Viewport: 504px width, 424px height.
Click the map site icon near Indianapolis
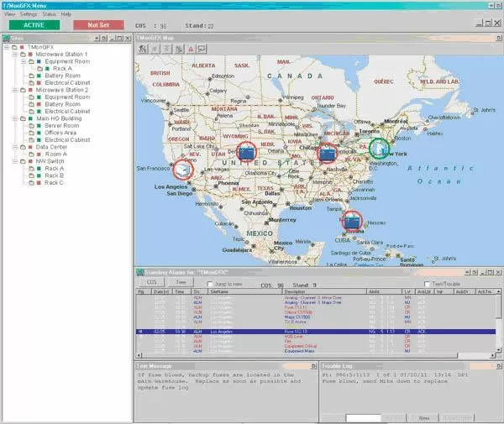(328, 153)
